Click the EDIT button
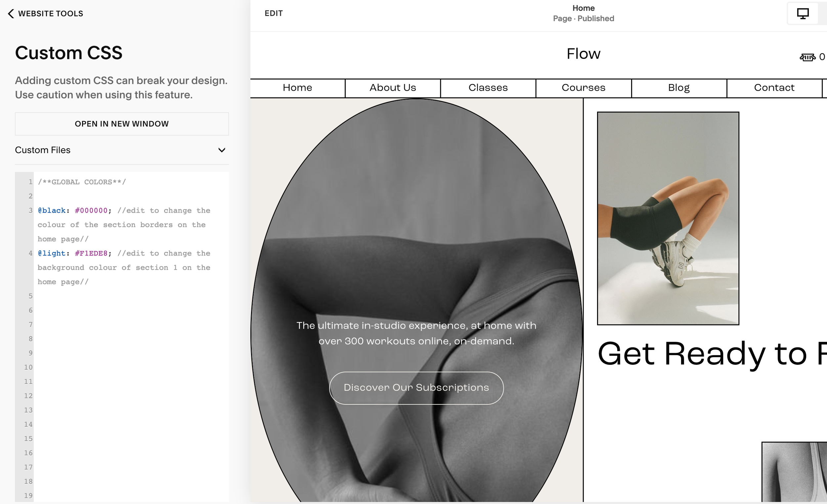This screenshot has width=827, height=504. (x=274, y=14)
